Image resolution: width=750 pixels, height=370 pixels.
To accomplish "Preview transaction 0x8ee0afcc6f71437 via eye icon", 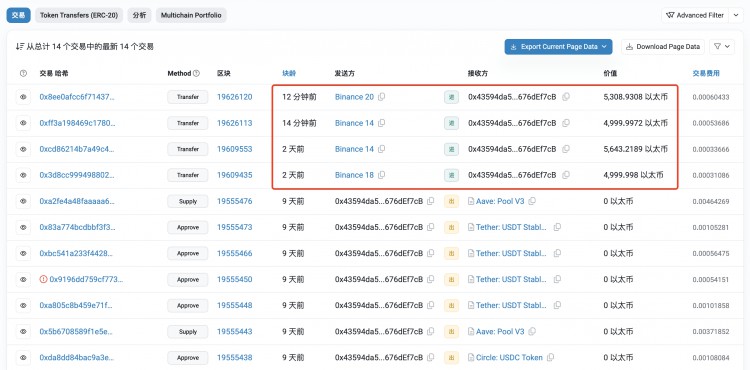I will click(x=23, y=97).
